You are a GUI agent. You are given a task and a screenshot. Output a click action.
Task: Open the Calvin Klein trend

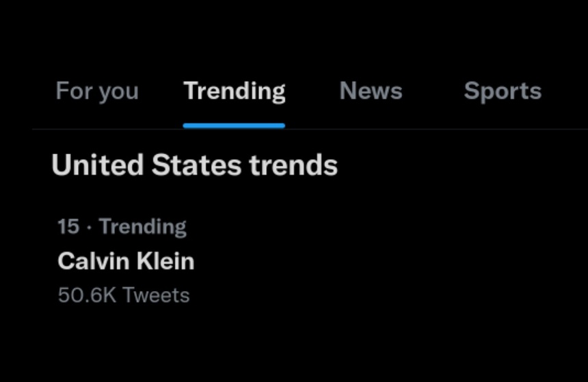[x=126, y=261]
